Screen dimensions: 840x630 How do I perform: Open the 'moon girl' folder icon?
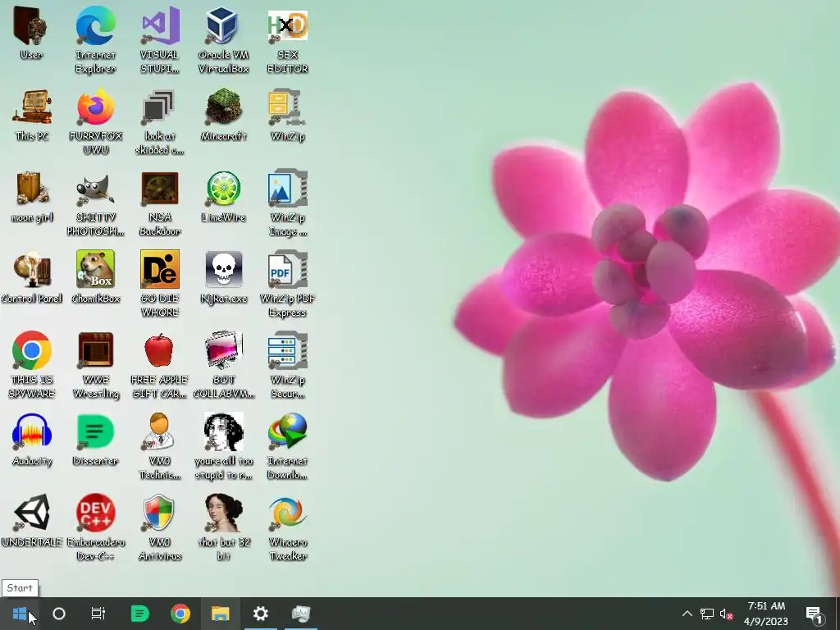32,189
